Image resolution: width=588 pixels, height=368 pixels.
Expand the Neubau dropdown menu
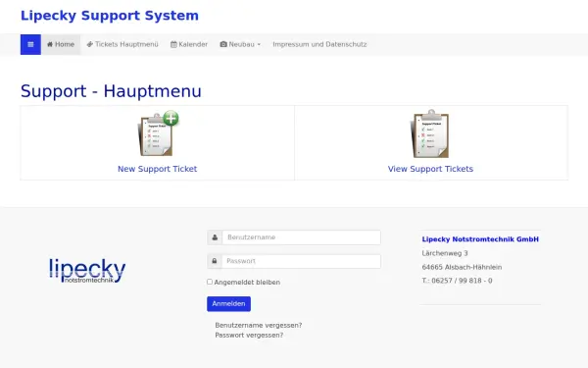(240, 44)
